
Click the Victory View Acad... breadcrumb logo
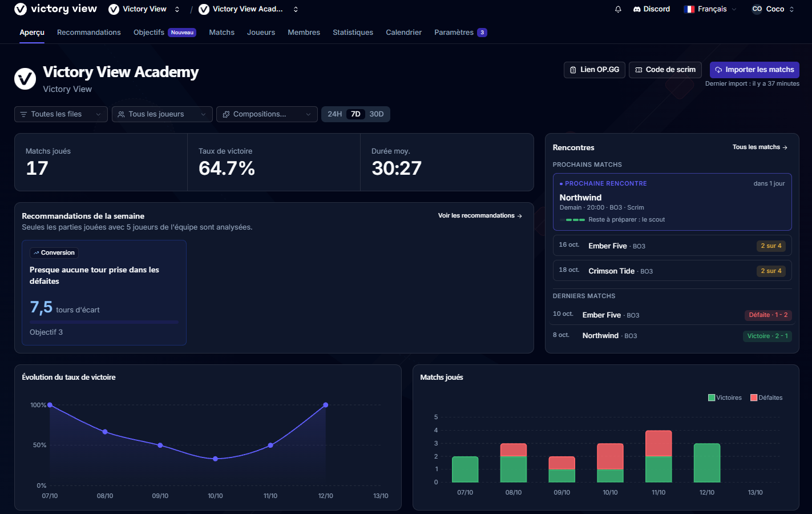coord(204,9)
